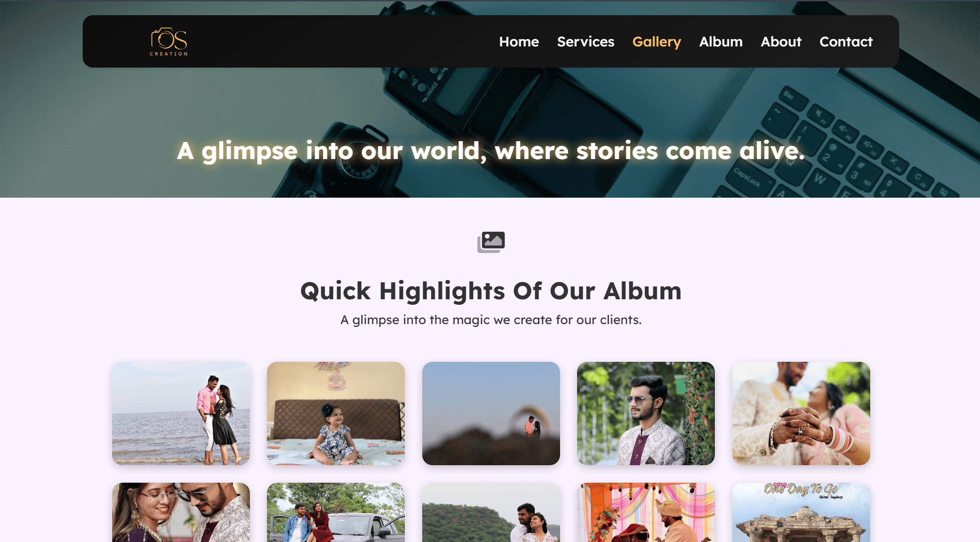Open the Album page link

[720, 41]
